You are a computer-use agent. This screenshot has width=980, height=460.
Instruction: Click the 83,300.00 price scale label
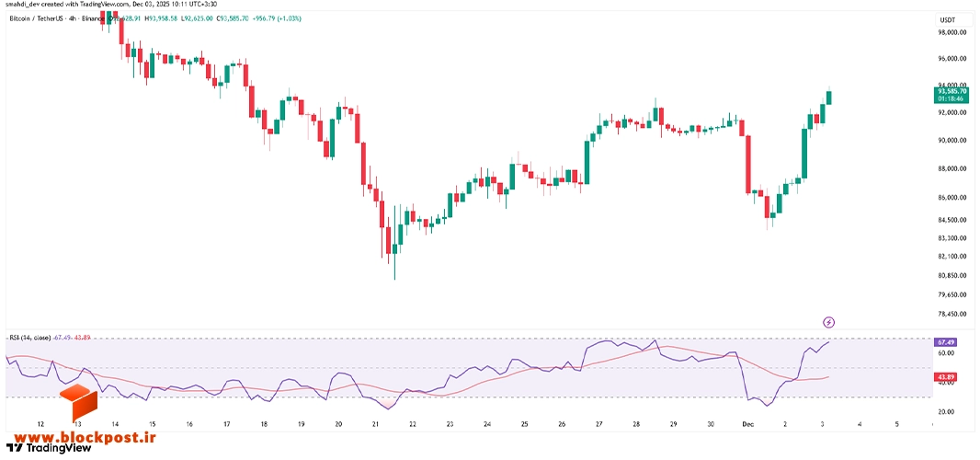tap(953, 238)
